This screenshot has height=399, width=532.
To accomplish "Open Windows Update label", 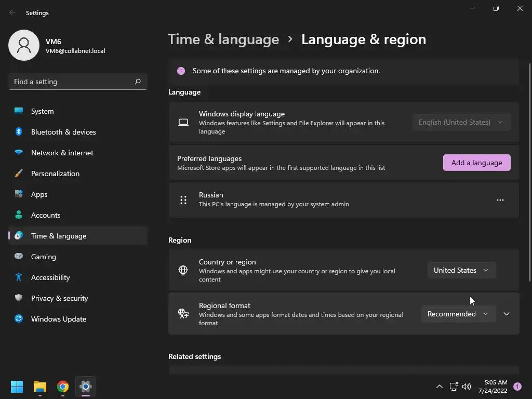I will [59, 319].
